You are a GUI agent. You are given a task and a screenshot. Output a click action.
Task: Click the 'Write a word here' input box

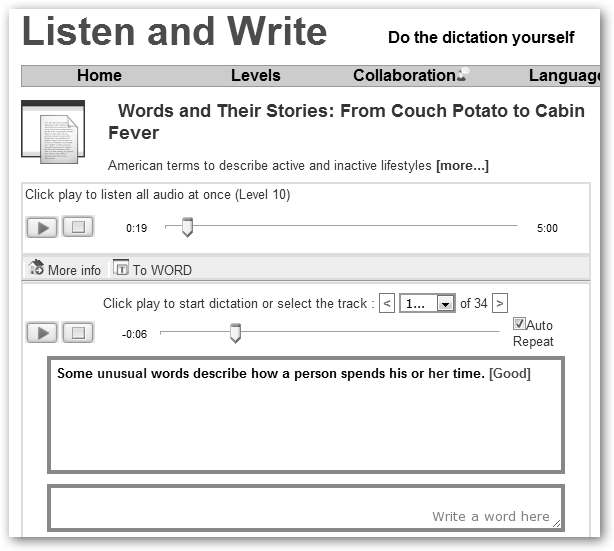coord(305,508)
